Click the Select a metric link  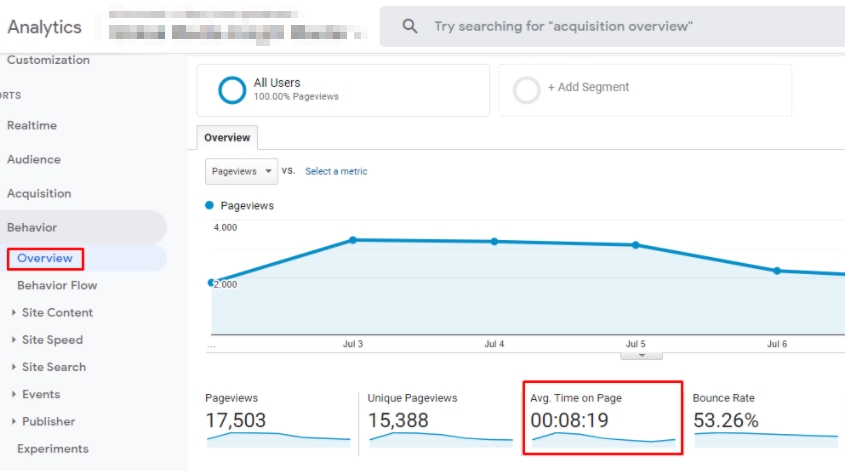pos(336,171)
